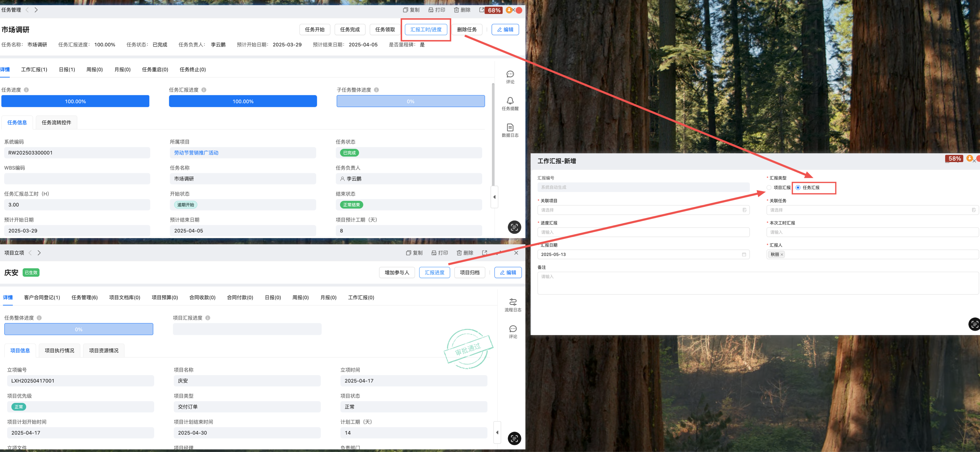Image resolution: width=980 pixels, height=452 pixels.
Task: Open 评论 comment icon in 市场调研 sidebar
Action: pyautogui.click(x=510, y=74)
